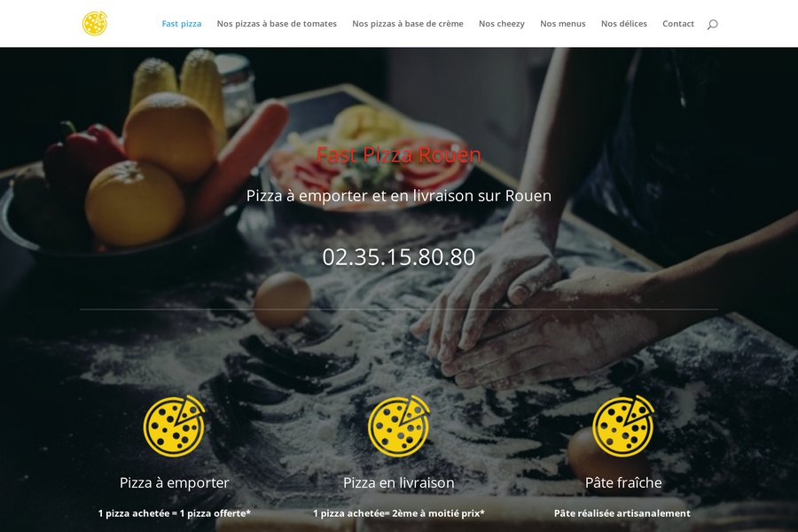Open the search magnifier icon
Screen dimensions: 798x532
pos(713,24)
